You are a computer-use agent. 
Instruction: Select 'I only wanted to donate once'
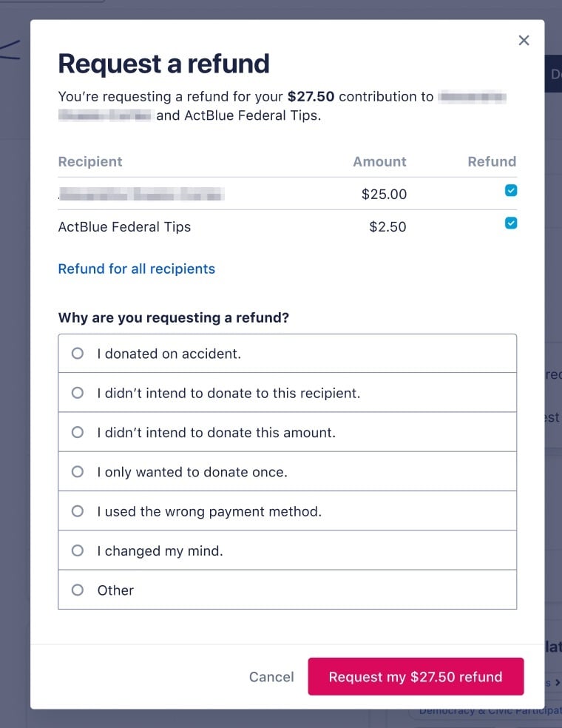click(x=78, y=472)
